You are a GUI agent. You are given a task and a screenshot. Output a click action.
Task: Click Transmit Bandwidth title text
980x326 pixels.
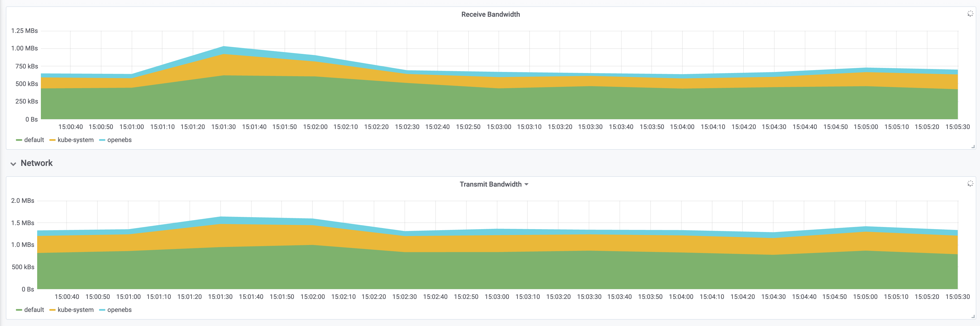pyautogui.click(x=490, y=185)
